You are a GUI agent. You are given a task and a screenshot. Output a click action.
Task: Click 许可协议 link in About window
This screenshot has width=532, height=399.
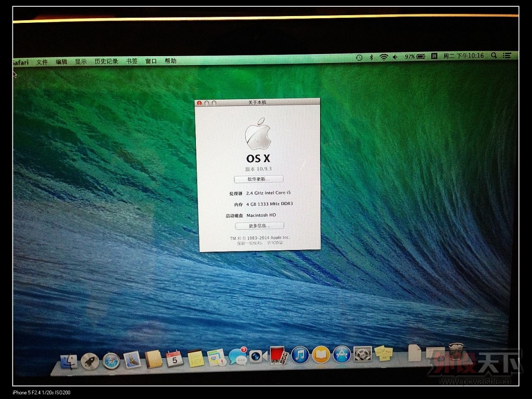[274, 243]
